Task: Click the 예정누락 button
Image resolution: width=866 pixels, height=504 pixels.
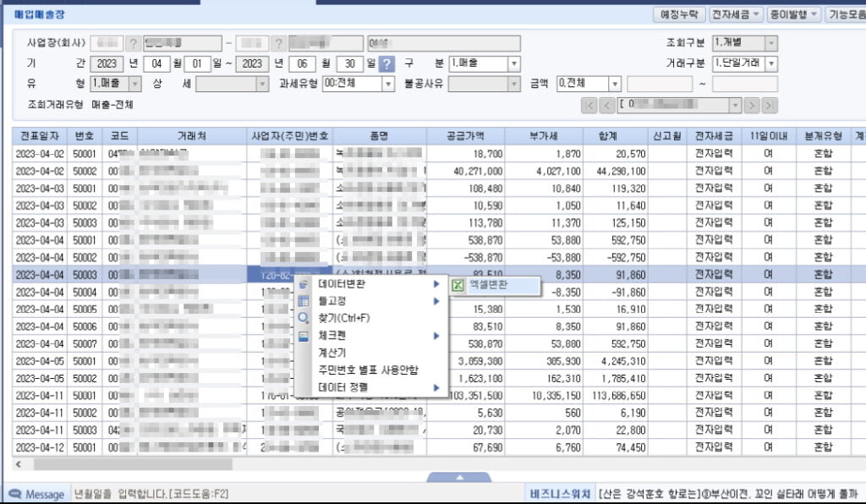Action: (680, 14)
